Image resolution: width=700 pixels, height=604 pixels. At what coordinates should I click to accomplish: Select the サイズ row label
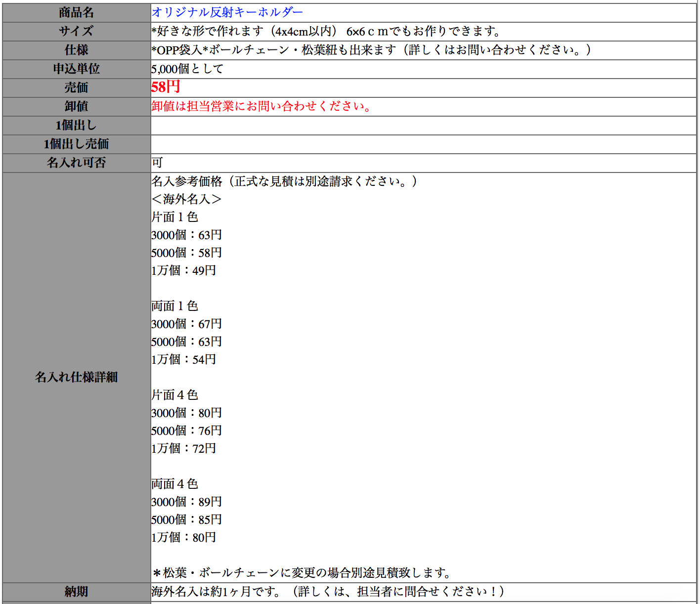(x=77, y=31)
